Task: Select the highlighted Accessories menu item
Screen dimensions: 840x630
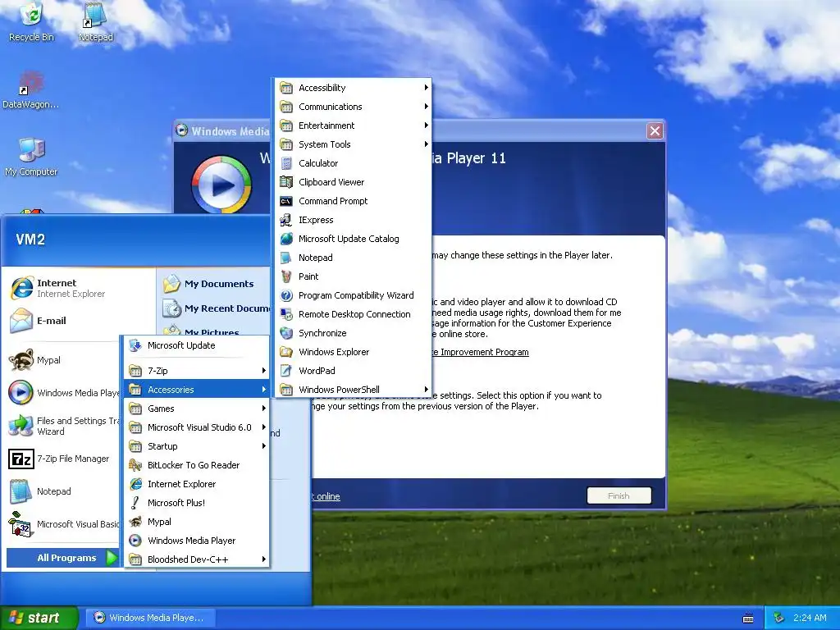Action: tap(197, 390)
